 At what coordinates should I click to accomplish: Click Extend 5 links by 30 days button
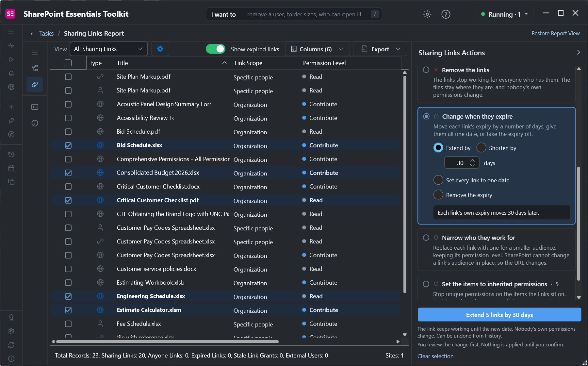pyautogui.click(x=499, y=315)
